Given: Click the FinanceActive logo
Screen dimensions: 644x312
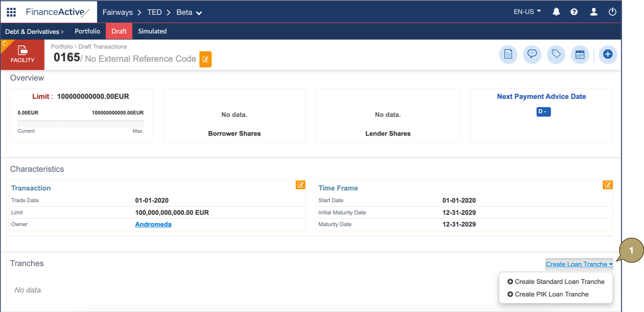Looking at the screenshot, I should pyautogui.click(x=57, y=12).
